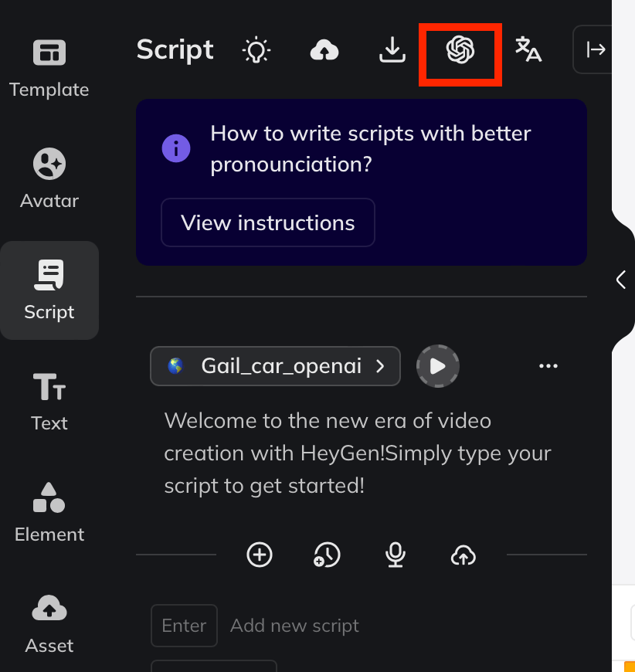
Task: Open the Gail_car_openai voice selector
Action: coord(276,366)
